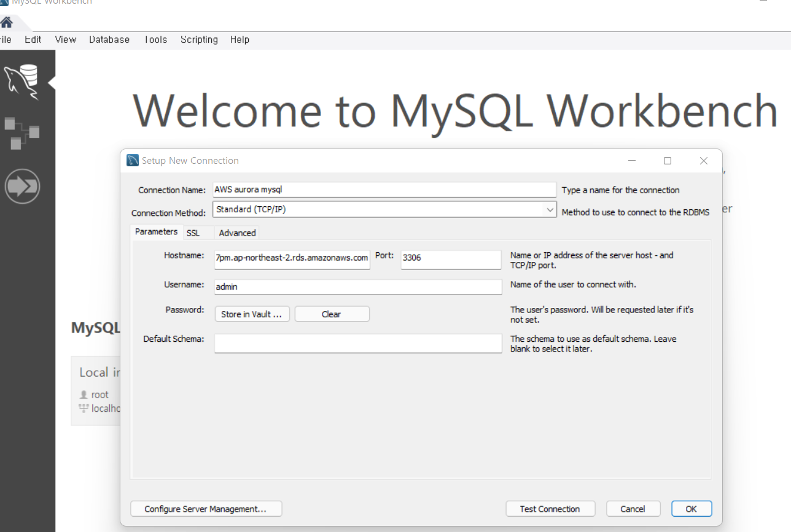Image resolution: width=791 pixels, height=532 pixels.
Task: Click the 'Default Schema:' label
Action: 174,339
